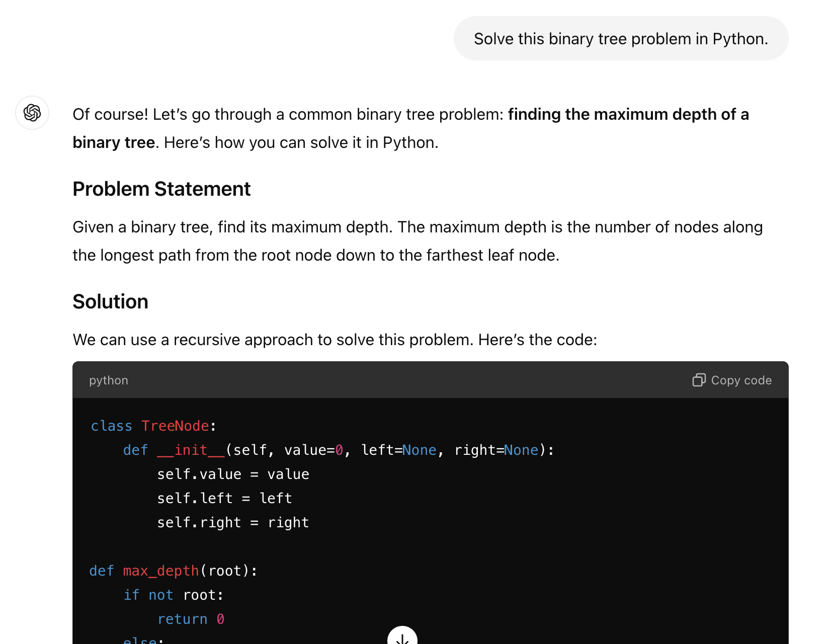The width and height of the screenshot is (830, 644).
Task: Click the 'if not root:' line
Action: coord(174,595)
